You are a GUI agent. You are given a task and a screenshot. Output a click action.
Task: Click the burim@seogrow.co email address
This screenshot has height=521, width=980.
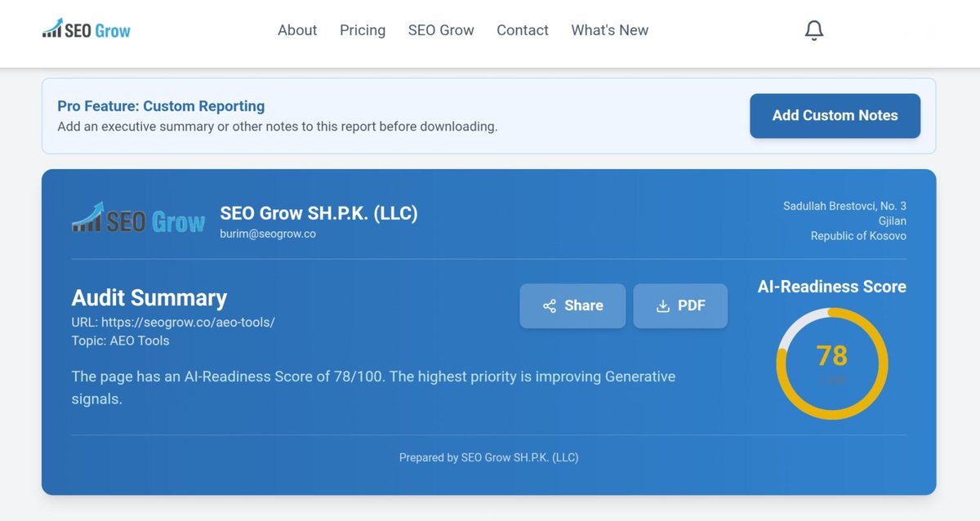[x=268, y=234]
